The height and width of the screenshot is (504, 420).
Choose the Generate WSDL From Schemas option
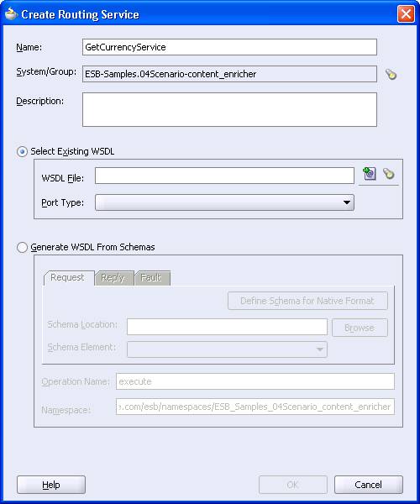click(22, 247)
